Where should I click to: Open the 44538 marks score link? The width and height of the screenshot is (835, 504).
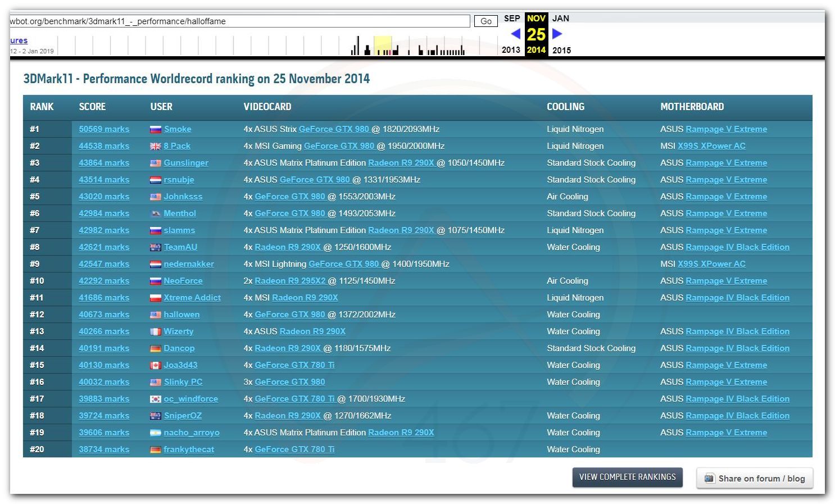[104, 146]
